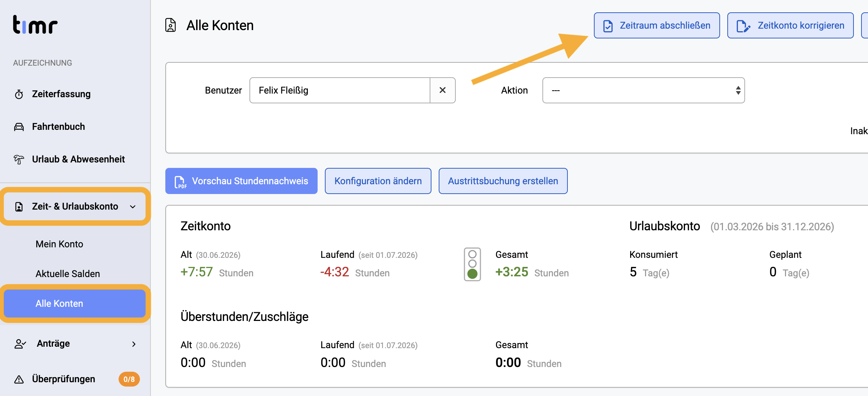Viewport: 868px width, 396px height.
Task: Click Zeitkonto korrigieren button
Action: coord(790,25)
